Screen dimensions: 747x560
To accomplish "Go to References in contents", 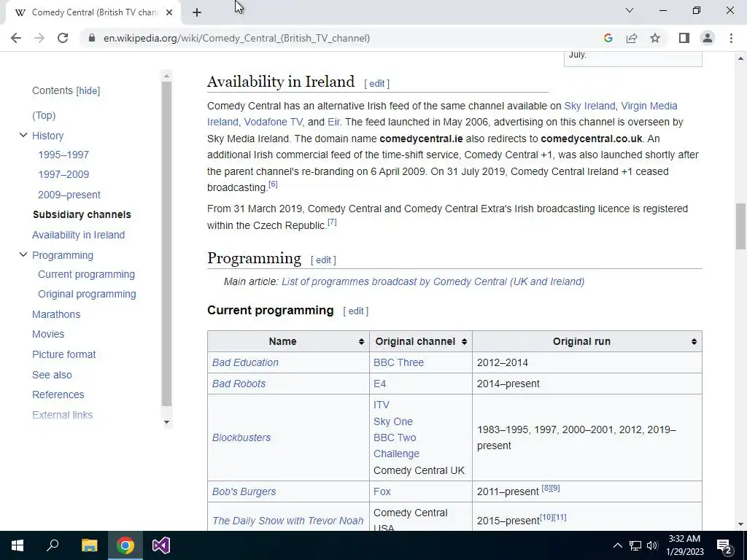I will click(x=58, y=394).
